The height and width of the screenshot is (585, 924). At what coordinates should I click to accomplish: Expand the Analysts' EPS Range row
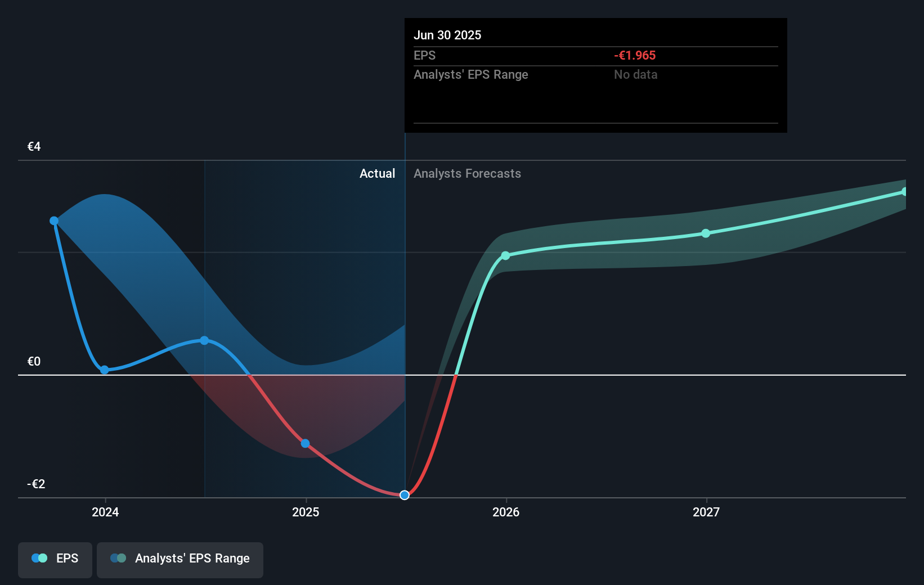471,74
